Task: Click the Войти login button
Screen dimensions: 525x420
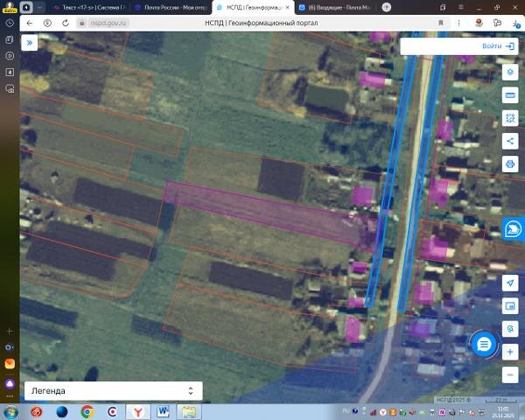Action: click(498, 46)
